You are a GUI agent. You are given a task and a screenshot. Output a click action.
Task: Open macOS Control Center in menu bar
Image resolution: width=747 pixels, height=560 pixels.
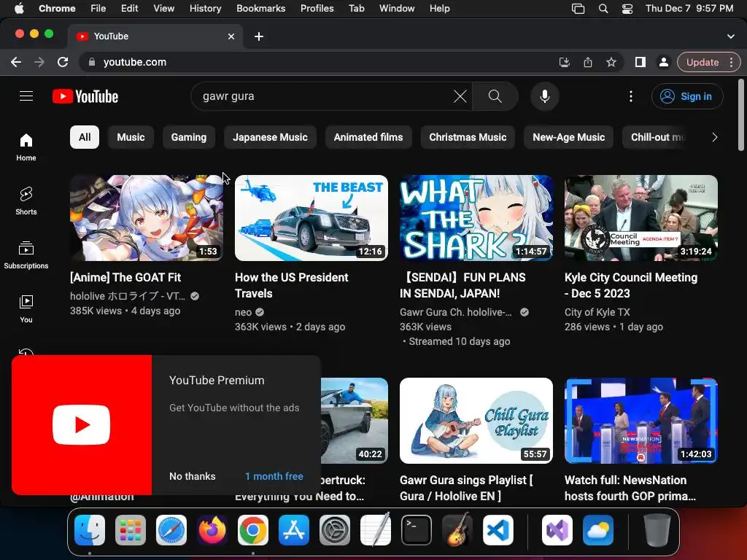pyautogui.click(x=627, y=8)
